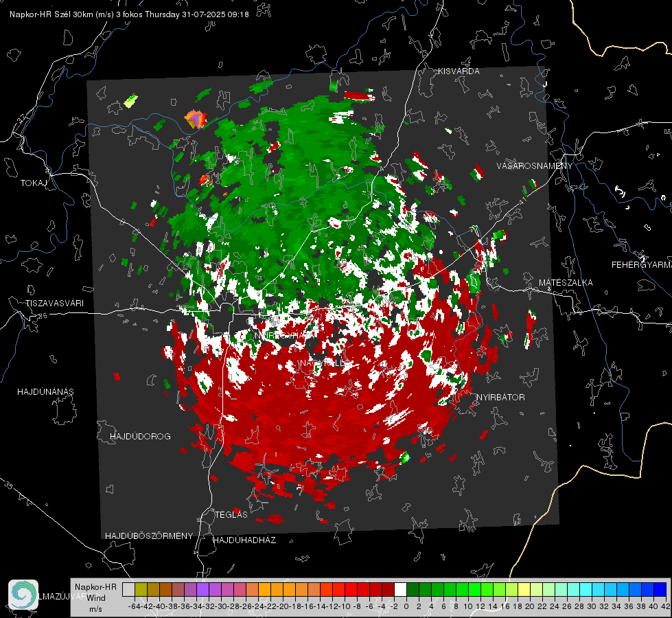Select the KISVÁRDA city label

[459, 71]
